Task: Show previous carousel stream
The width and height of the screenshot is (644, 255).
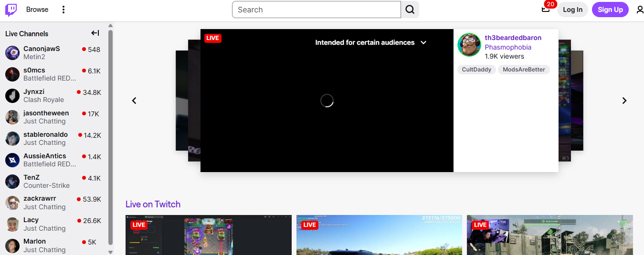Action: click(x=134, y=101)
